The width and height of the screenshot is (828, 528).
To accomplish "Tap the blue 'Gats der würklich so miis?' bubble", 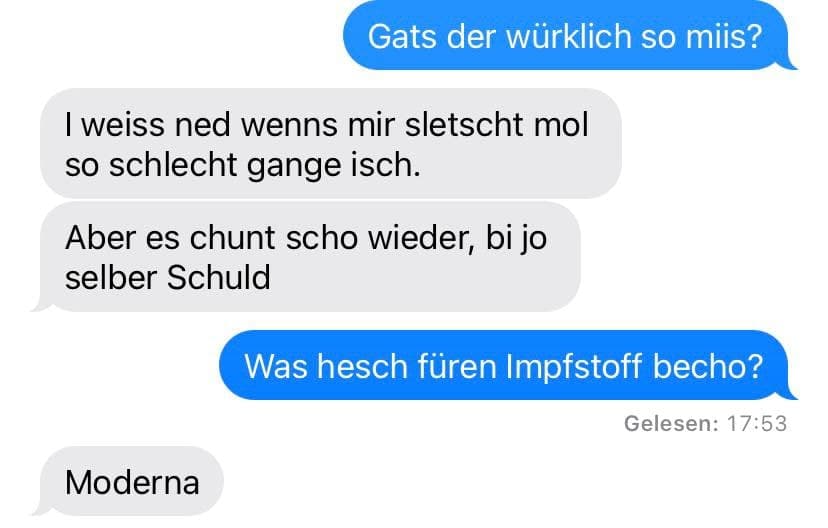I will click(x=566, y=36).
